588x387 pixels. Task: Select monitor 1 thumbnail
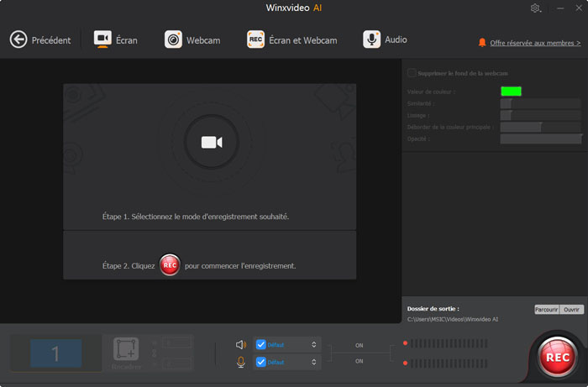coord(55,353)
